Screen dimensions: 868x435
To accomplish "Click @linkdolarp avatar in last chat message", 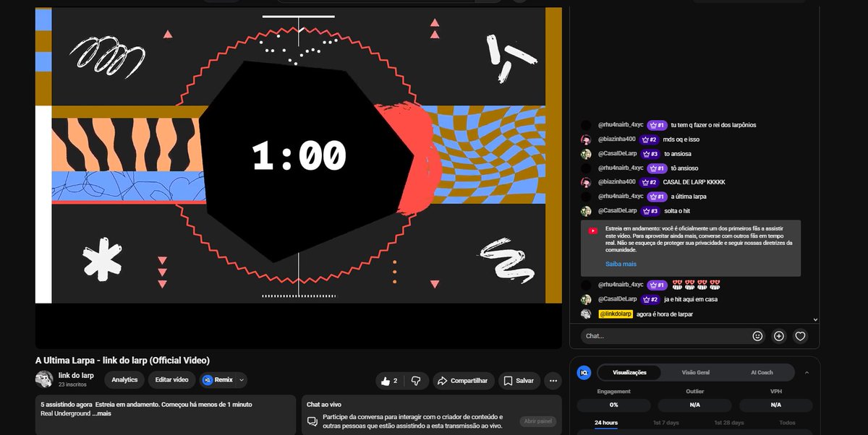I will click(586, 314).
